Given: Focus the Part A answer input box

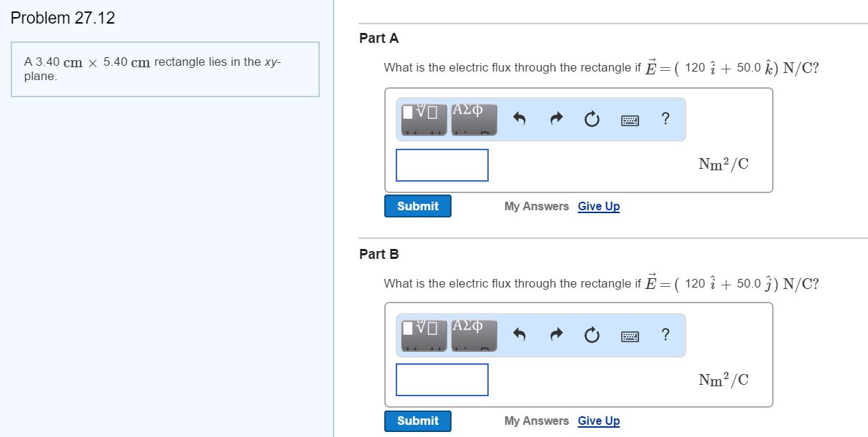Looking at the screenshot, I should (x=442, y=165).
